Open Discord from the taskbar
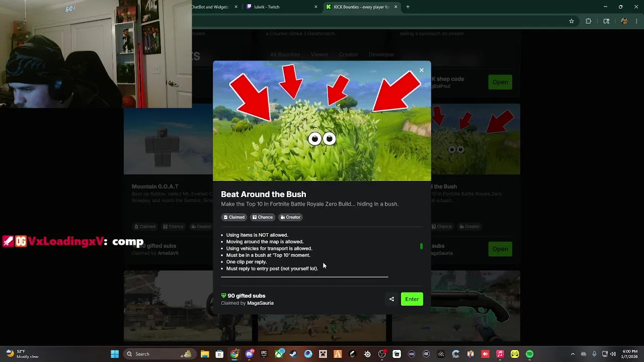This screenshot has width=644, height=362. (249, 354)
